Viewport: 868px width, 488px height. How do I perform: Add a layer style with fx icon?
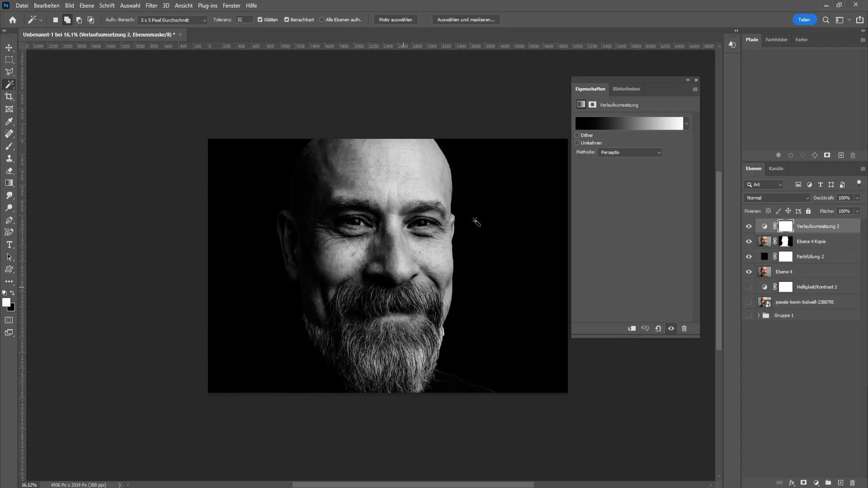(792, 483)
